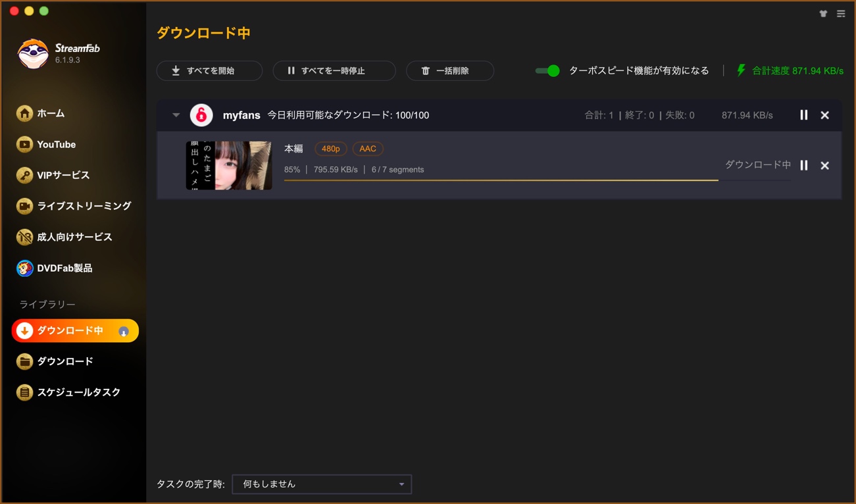
Task: Collapse the myfans download group
Action: [x=176, y=115]
